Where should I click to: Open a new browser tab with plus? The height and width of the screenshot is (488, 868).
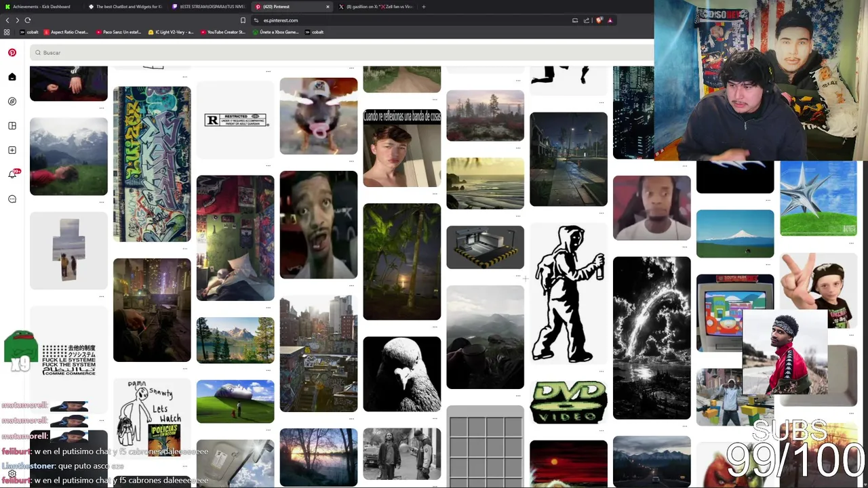click(x=424, y=7)
